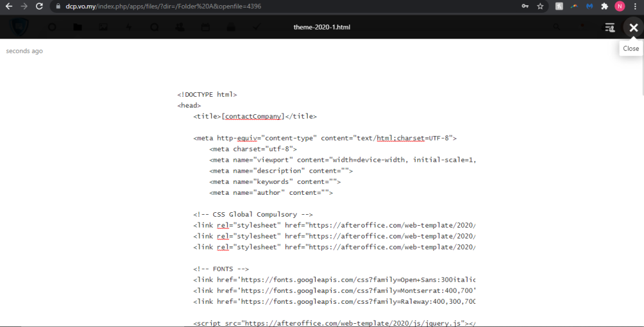This screenshot has width=644, height=327.
Task: Open saved passwords via the key icon
Action: point(526,6)
